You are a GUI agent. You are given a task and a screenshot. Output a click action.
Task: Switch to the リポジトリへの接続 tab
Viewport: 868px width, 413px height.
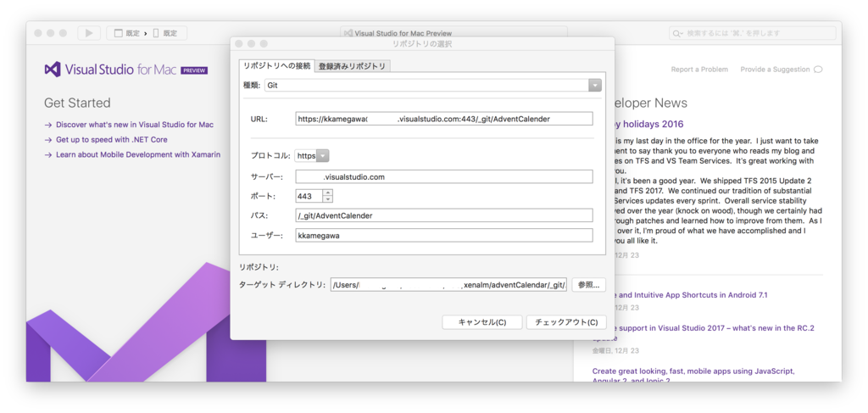coord(277,66)
